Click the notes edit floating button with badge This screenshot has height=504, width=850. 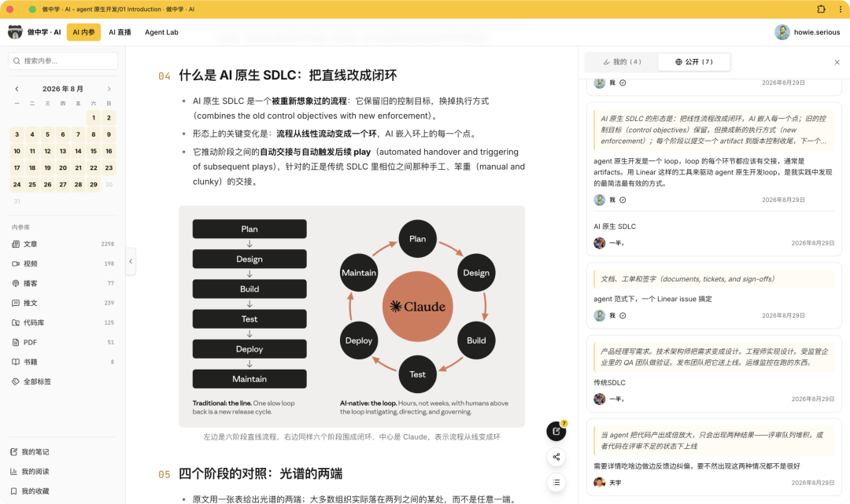pyautogui.click(x=556, y=431)
